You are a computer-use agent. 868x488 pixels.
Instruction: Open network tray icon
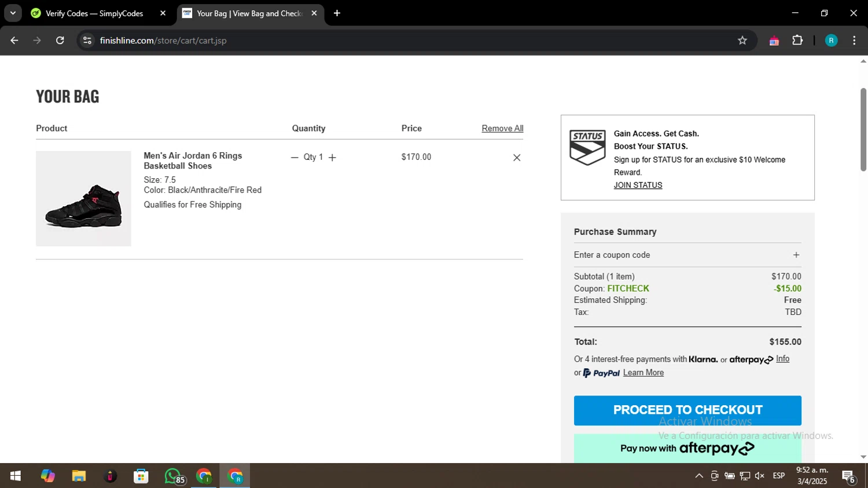tap(745, 476)
